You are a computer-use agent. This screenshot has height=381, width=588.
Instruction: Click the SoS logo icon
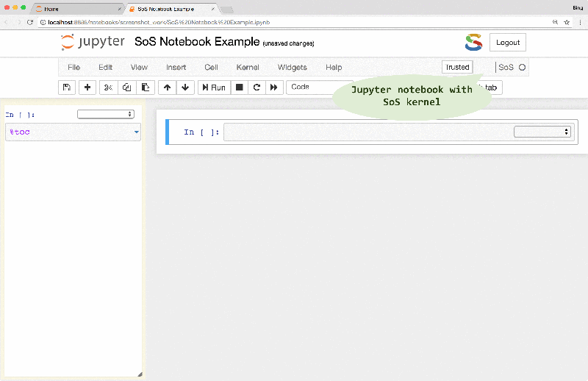(473, 43)
